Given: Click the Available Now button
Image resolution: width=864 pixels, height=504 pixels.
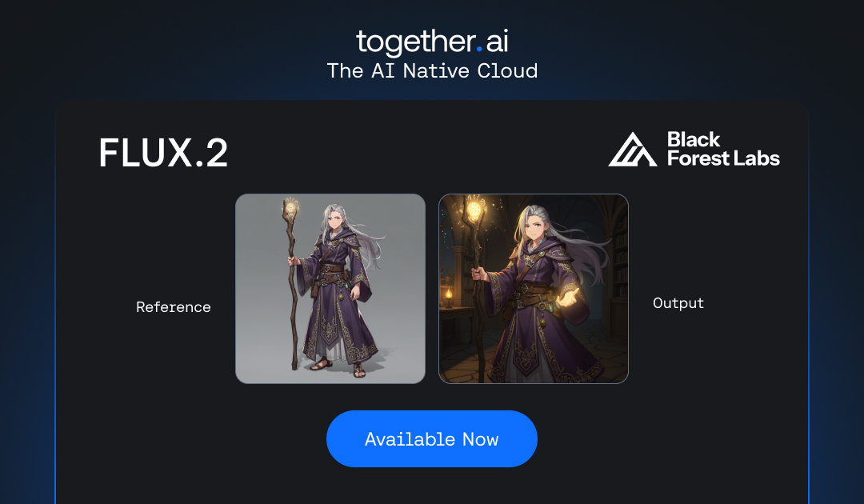Looking at the screenshot, I should 432,438.
